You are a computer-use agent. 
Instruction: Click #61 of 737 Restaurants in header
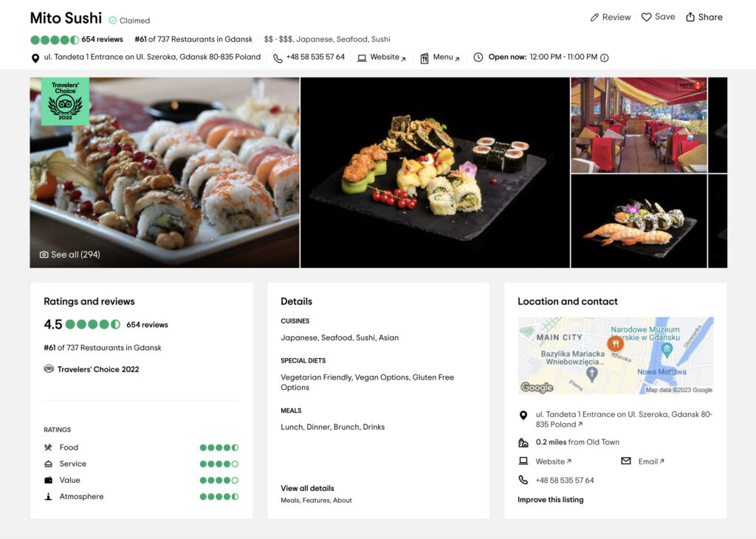193,40
